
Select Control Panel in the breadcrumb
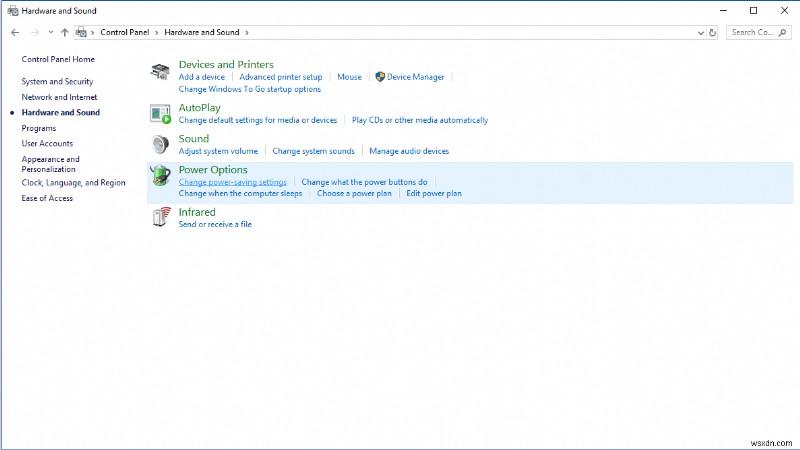124,32
